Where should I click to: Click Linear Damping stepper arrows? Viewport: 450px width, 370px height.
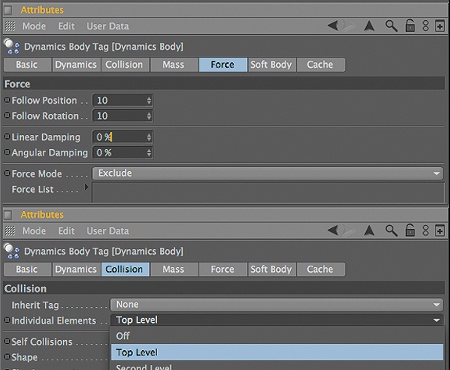pos(149,137)
